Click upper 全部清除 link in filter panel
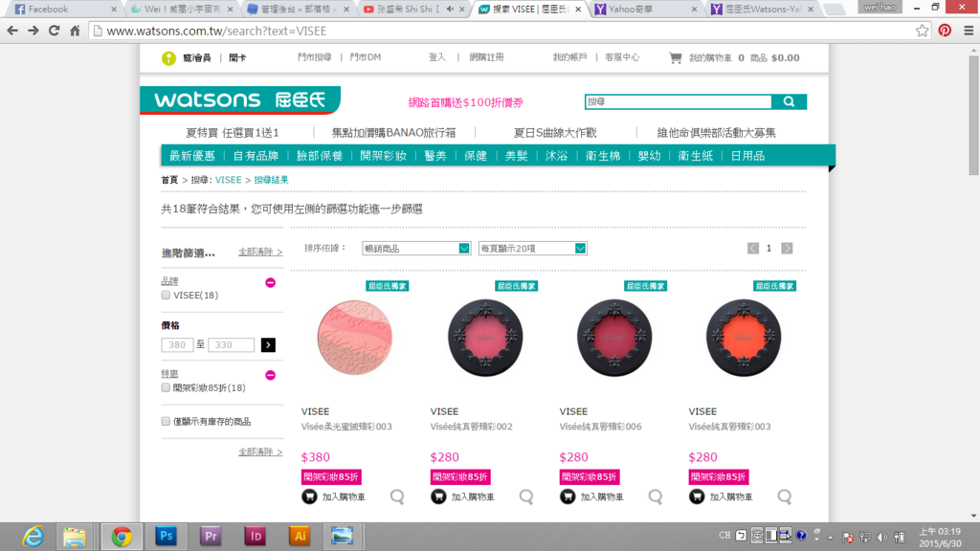The height and width of the screenshot is (551, 980). [x=260, y=252]
